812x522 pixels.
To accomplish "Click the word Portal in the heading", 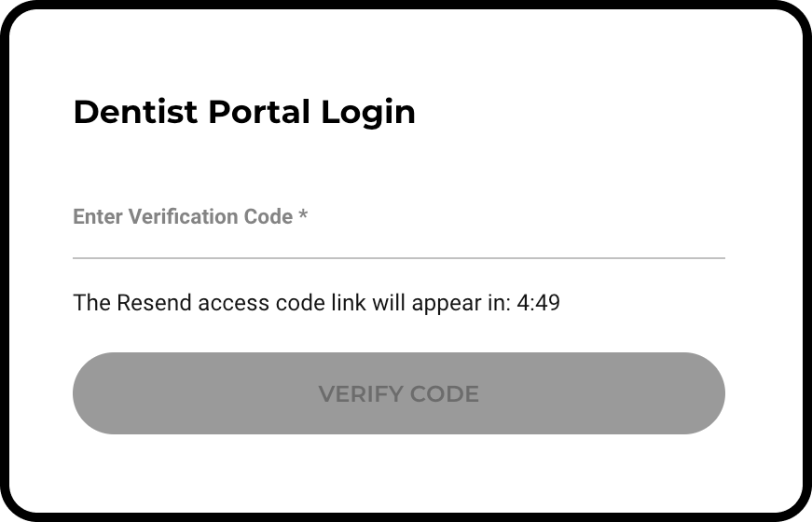I will [x=259, y=112].
